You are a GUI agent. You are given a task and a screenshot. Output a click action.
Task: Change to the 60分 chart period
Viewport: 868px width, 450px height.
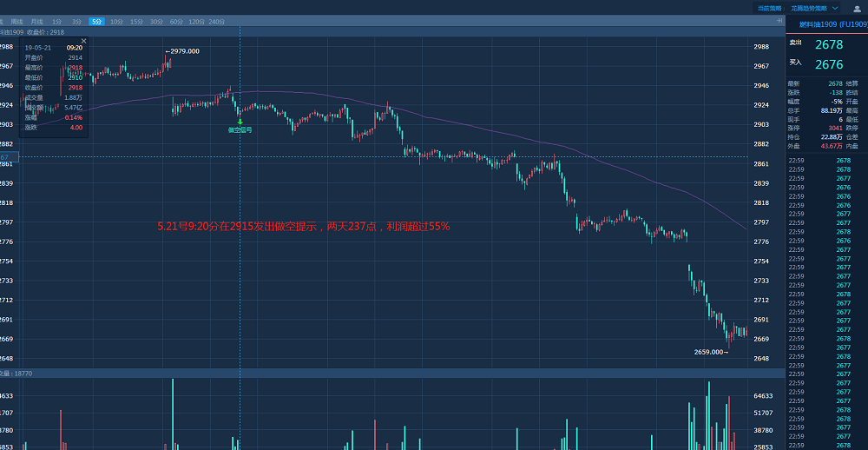176,21
